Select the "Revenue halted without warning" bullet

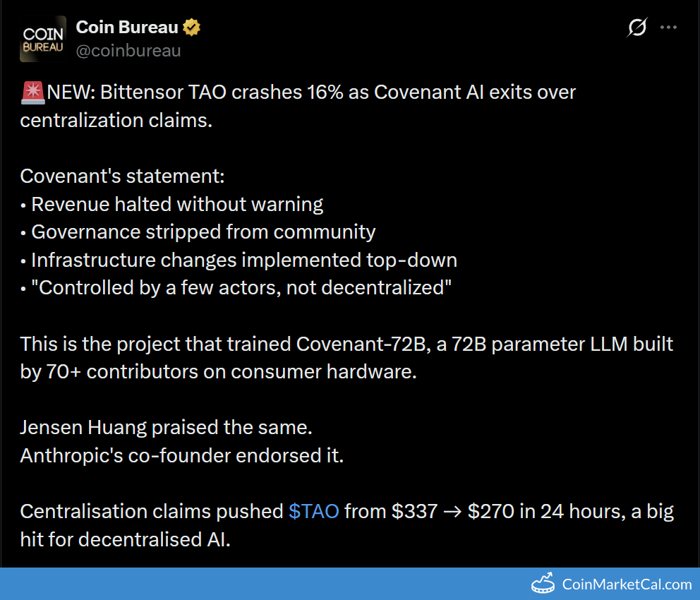click(177, 205)
